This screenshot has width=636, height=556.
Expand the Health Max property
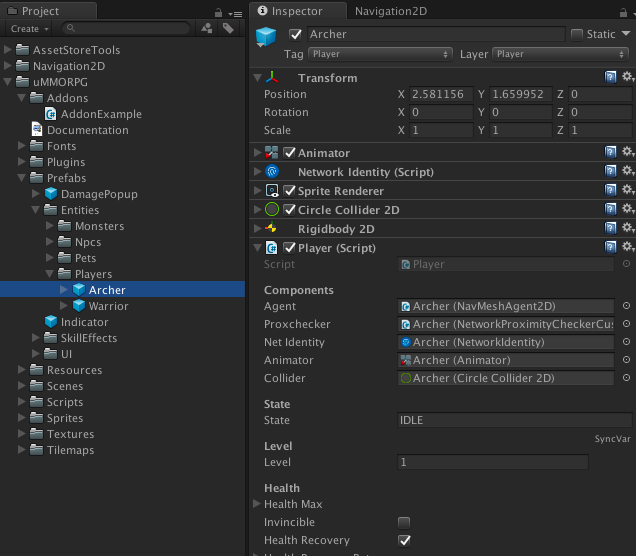click(256, 504)
